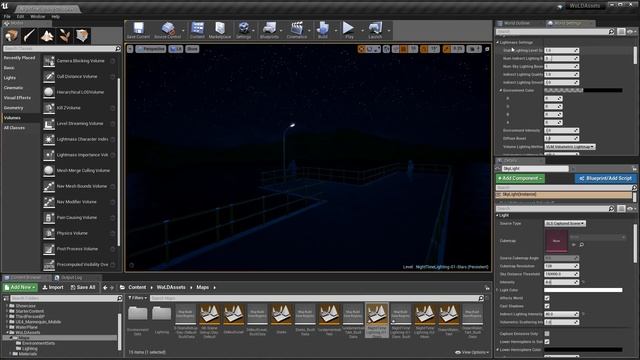This screenshot has width=640, height=360.
Task: Toggle the viewport grid snap icon
Action: point(403,49)
